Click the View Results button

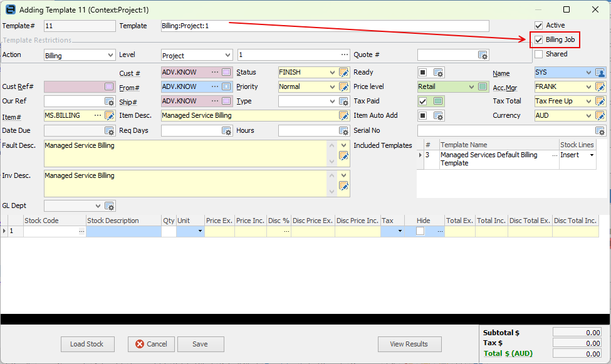point(410,344)
